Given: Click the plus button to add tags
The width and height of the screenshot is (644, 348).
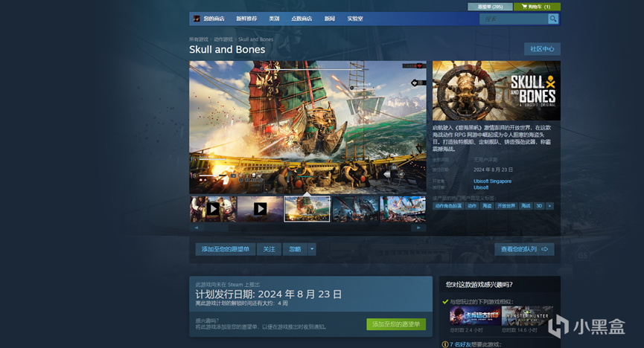Looking at the screenshot, I should pos(549,206).
